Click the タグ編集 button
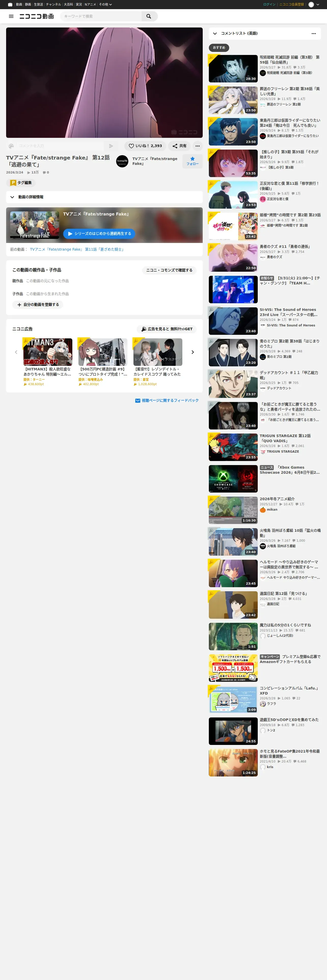The height and width of the screenshot is (980, 327). (x=21, y=183)
